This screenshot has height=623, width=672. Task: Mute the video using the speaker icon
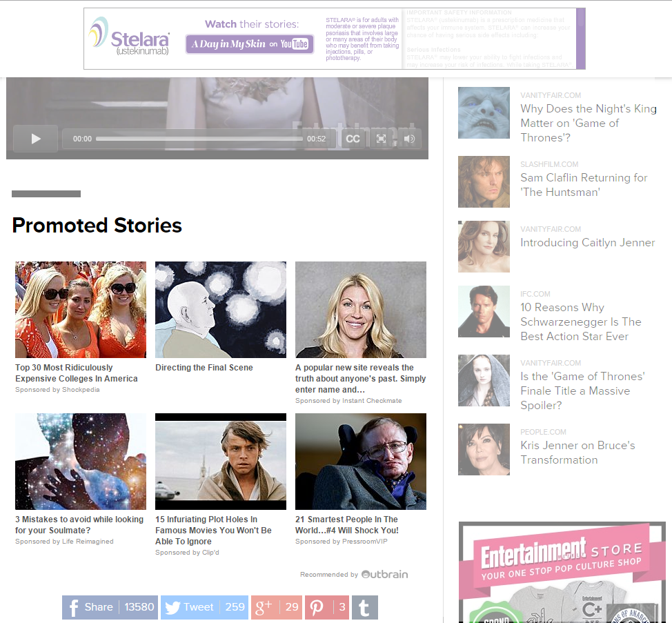[409, 139]
